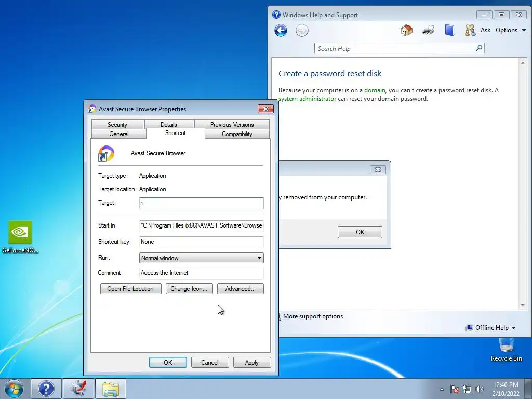Open the Help taskbar button
Image resolution: width=532 pixels, height=399 pixels.
[46, 389]
